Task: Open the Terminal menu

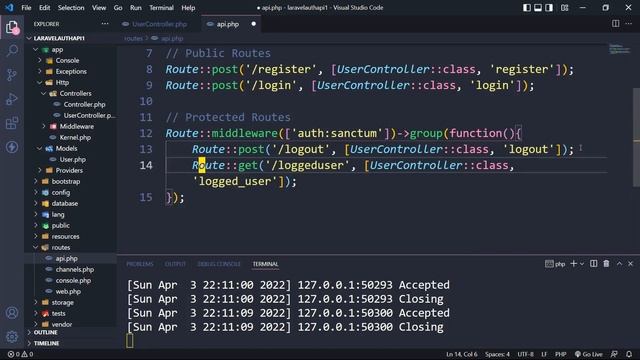Action: click(x=161, y=8)
